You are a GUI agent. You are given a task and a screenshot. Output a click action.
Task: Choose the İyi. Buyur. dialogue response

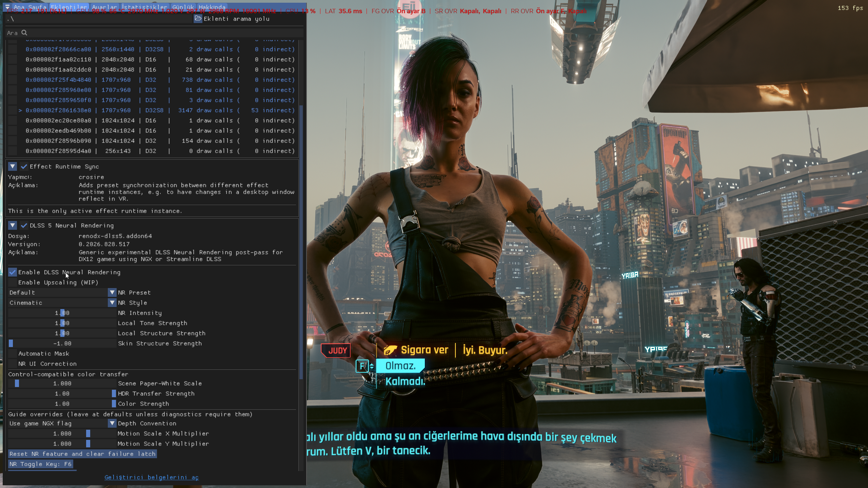[485, 350]
